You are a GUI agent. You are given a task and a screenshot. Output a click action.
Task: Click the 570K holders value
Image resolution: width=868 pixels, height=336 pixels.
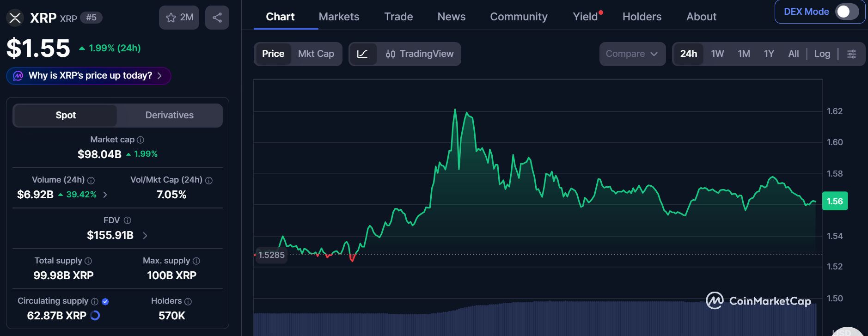(x=172, y=316)
